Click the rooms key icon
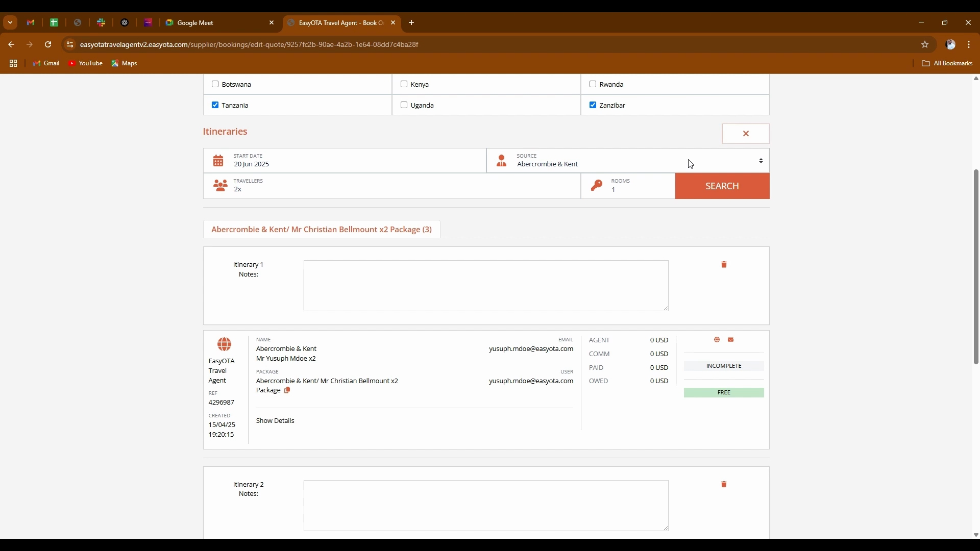Screen dimensions: 980x551 (597, 185)
